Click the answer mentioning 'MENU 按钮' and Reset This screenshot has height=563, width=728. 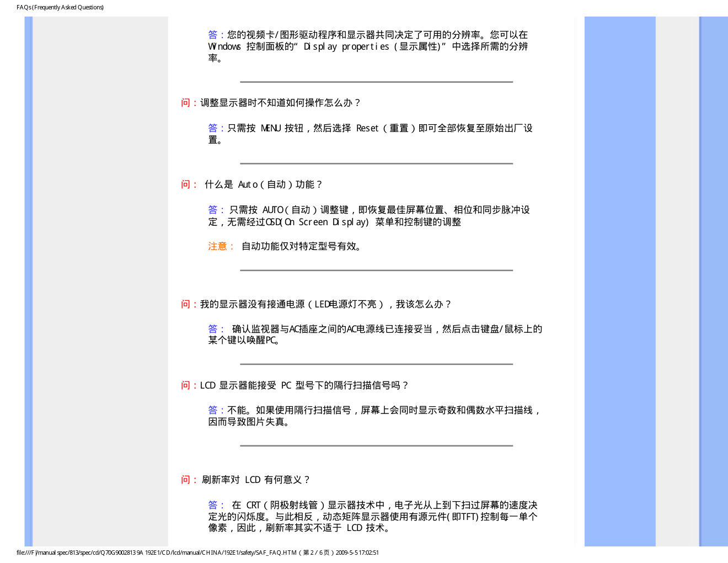click(x=370, y=134)
